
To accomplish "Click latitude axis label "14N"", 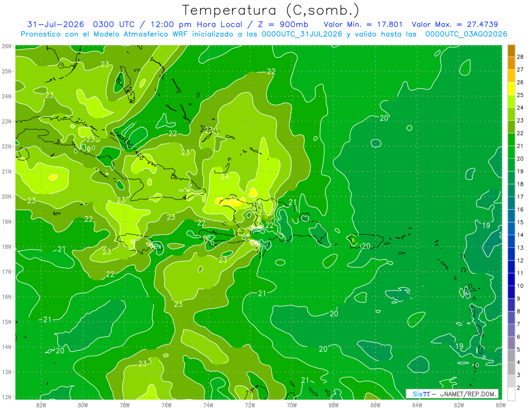I will pyautogui.click(x=6, y=347).
